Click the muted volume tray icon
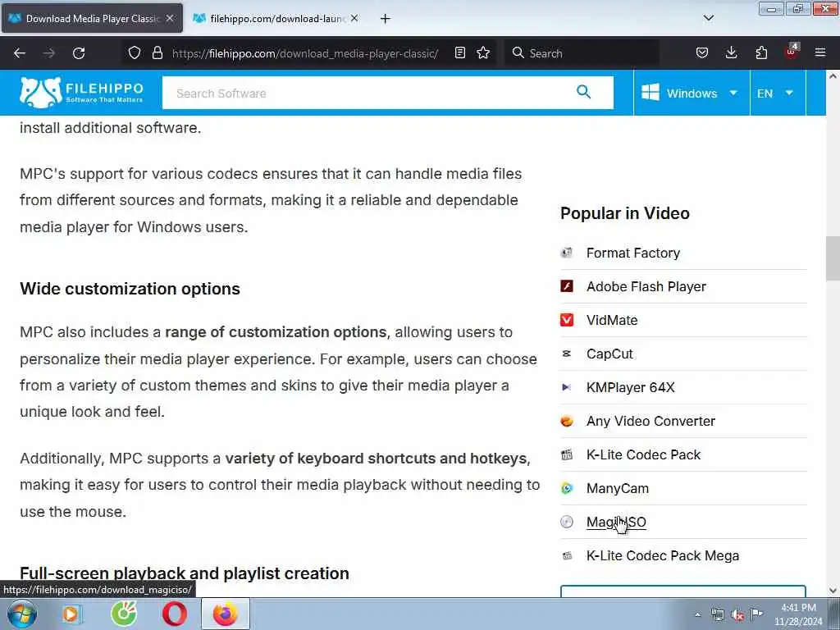840x630 pixels. 737,615
